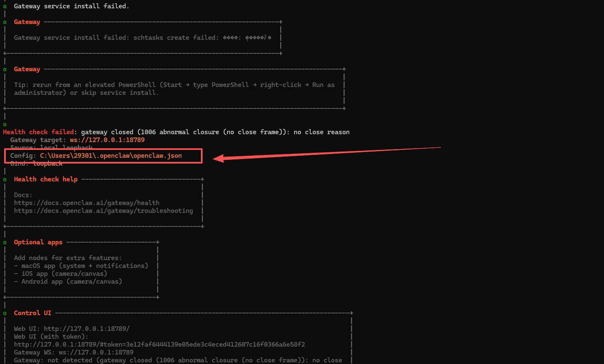Click the Web UI http://127.0.0.1:18789/ address
The image size is (604, 364).
pyautogui.click(x=87, y=329)
